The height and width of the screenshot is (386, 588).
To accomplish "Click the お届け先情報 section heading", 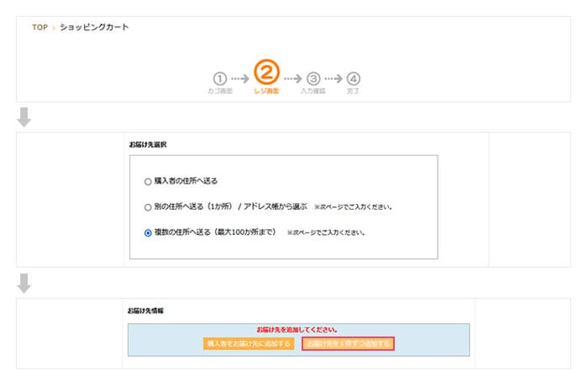I will [146, 310].
